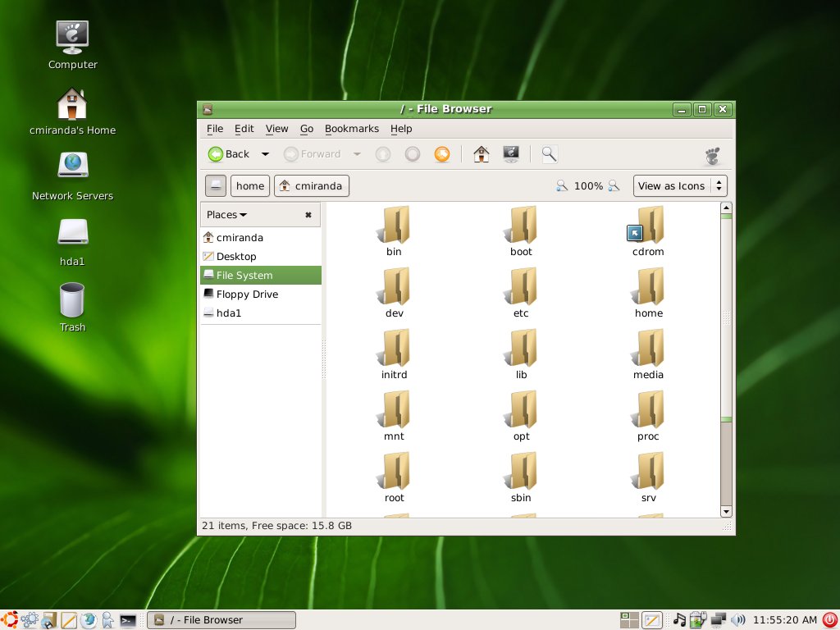Open the Bookmarks menu

click(x=351, y=129)
